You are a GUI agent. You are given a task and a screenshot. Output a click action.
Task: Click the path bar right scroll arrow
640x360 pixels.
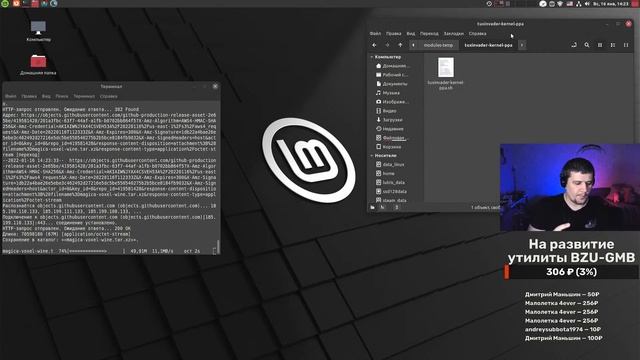522,45
